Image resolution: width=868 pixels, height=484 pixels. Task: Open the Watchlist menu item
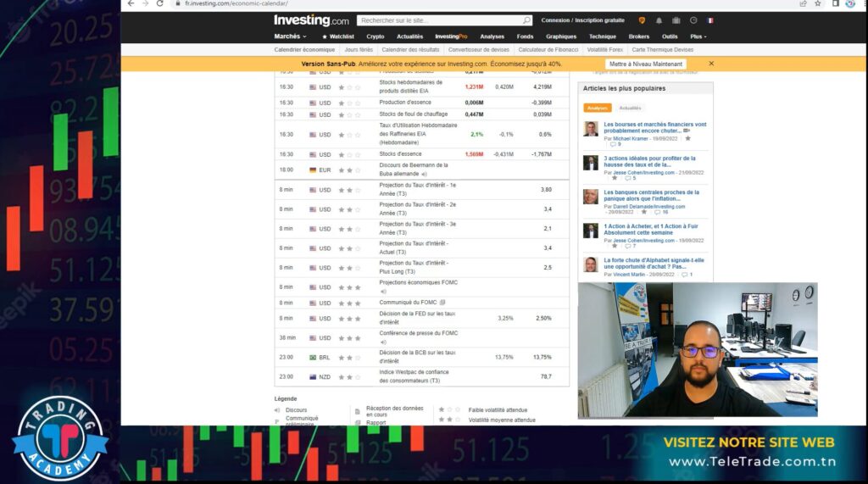coord(338,36)
